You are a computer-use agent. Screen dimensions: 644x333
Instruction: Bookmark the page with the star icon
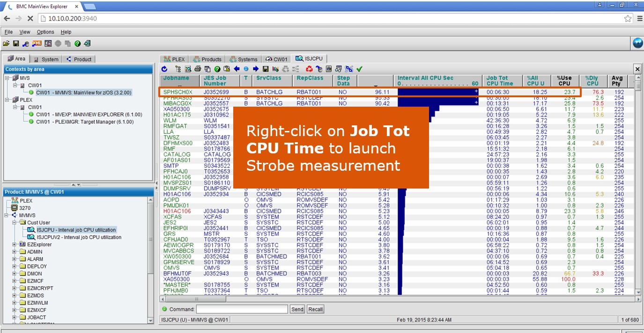pos(628,18)
